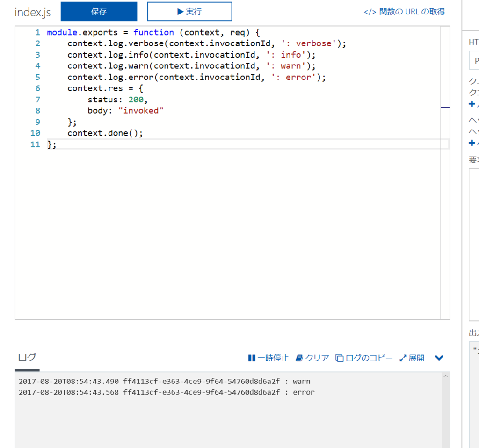479x448 pixels.
Task: Click the context.done(); line
Action: (x=105, y=133)
